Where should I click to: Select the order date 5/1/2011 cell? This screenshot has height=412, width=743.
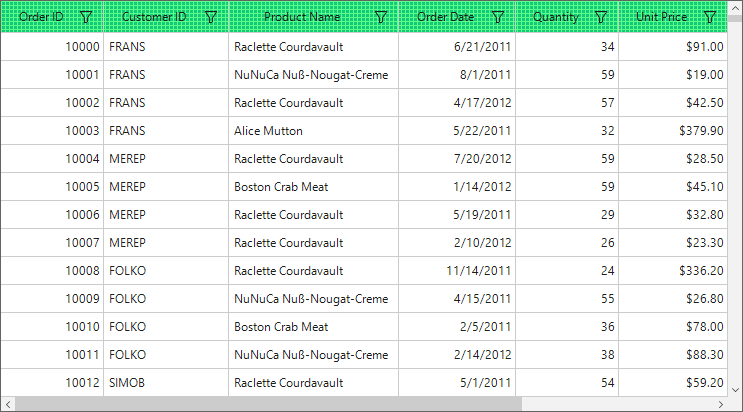[457, 382]
